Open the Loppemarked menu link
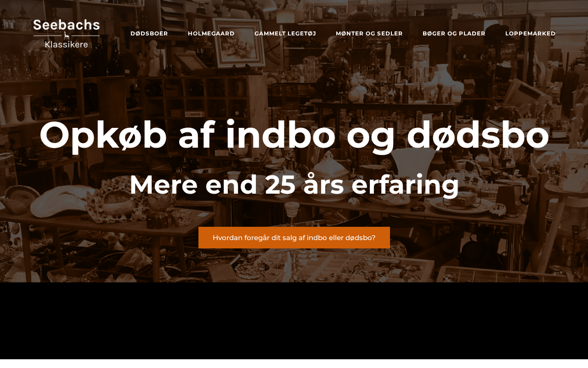588x368 pixels. [x=531, y=34]
